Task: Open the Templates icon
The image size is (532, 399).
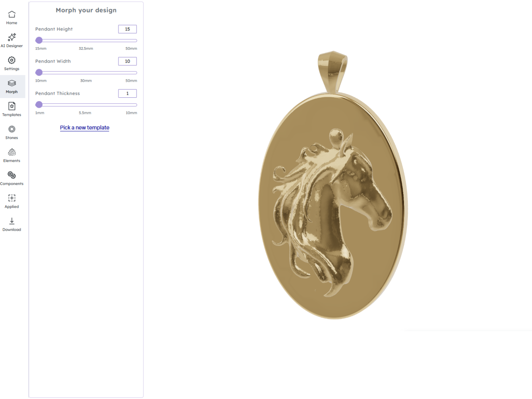Action: coord(12,106)
